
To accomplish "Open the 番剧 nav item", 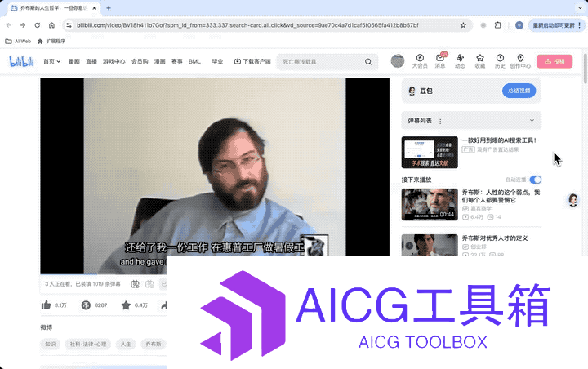I will coord(74,61).
